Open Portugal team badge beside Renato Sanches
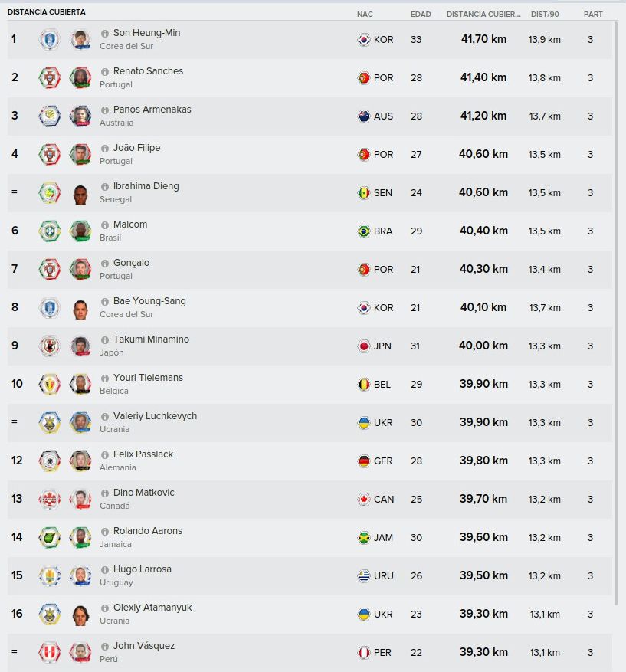This screenshot has height=672, width=626. 49,78
